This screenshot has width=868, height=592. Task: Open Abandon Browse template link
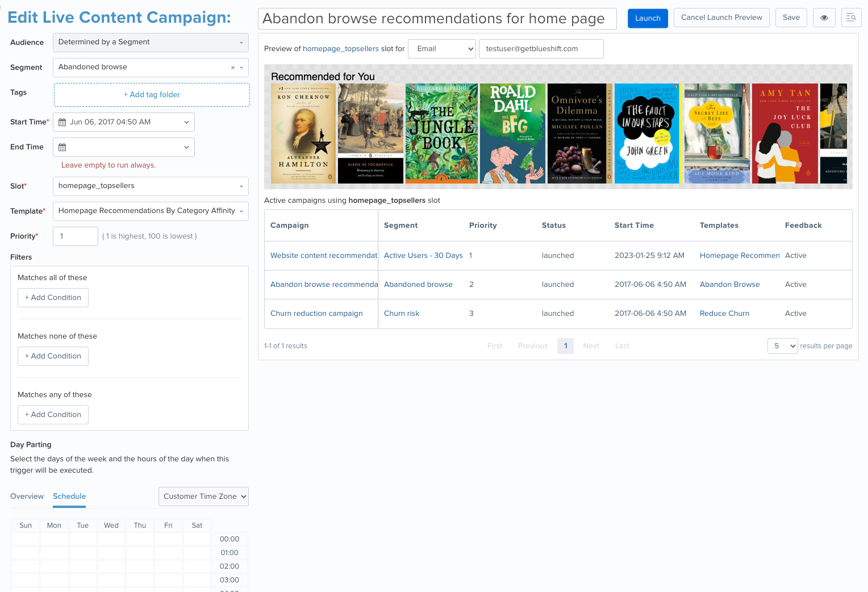pyautogui.click(x=729, y=285)
